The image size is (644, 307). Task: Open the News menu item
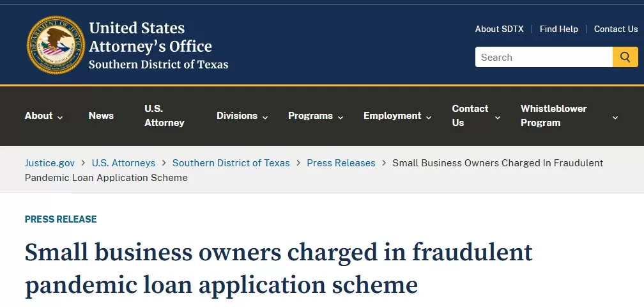tap(101, 116)
